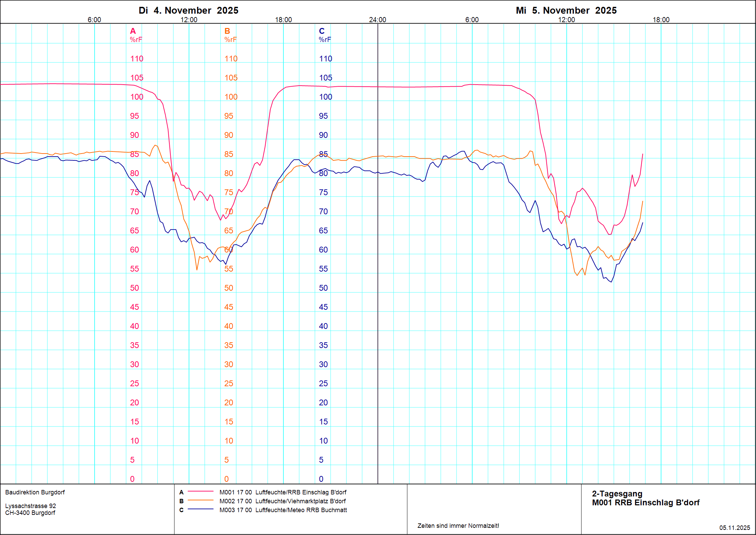This screenshot has height=535, width=756.
Task: Click the Baudirektion Burgdorf address text
Action: pos(35,492)
